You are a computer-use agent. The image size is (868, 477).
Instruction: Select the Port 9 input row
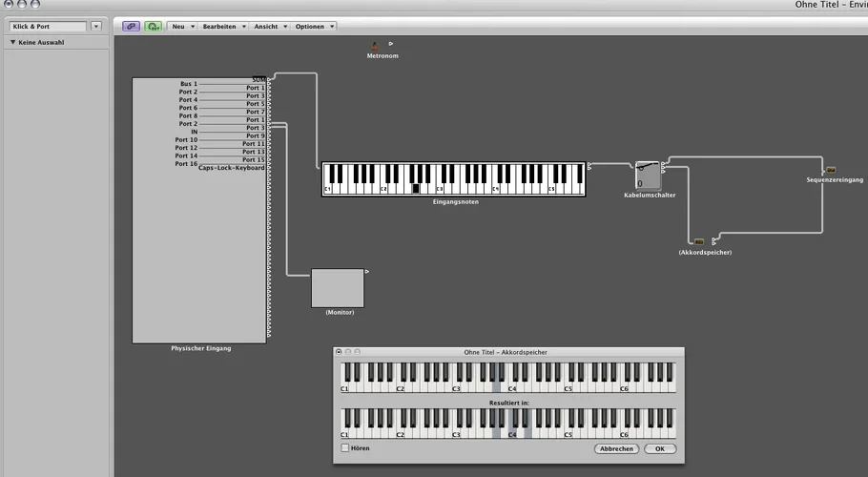[x=256, y=135]
